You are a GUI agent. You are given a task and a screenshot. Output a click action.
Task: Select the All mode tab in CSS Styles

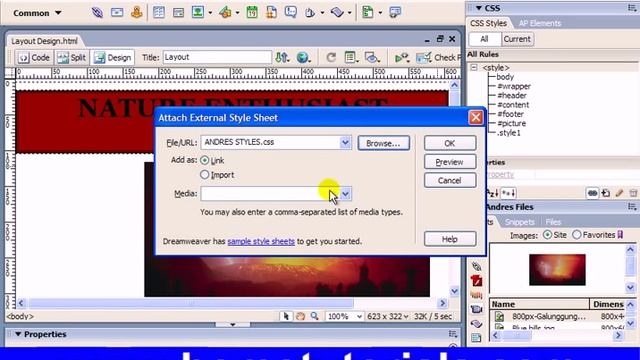point(484,39)
